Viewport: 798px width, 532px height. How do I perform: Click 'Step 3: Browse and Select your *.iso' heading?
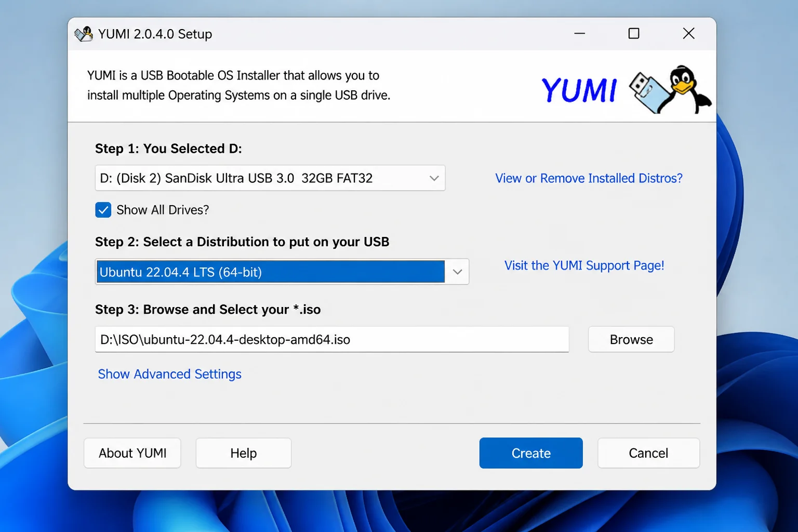tap(208, 310)
